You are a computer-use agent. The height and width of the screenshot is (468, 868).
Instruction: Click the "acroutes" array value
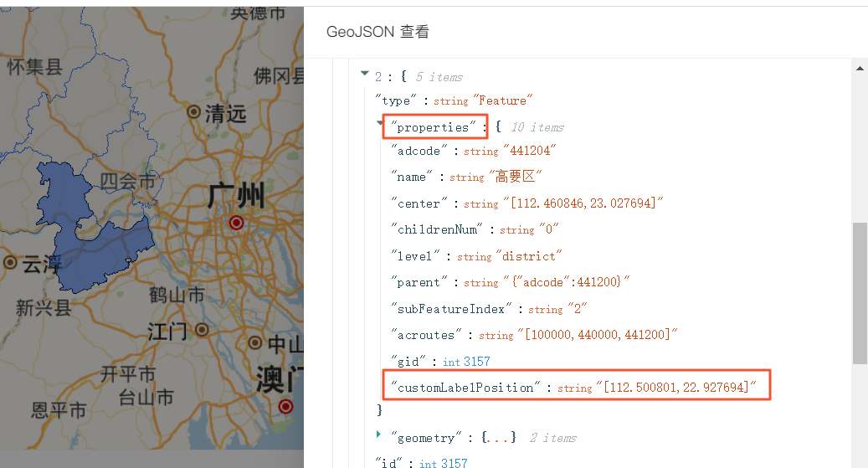[598, 335]
